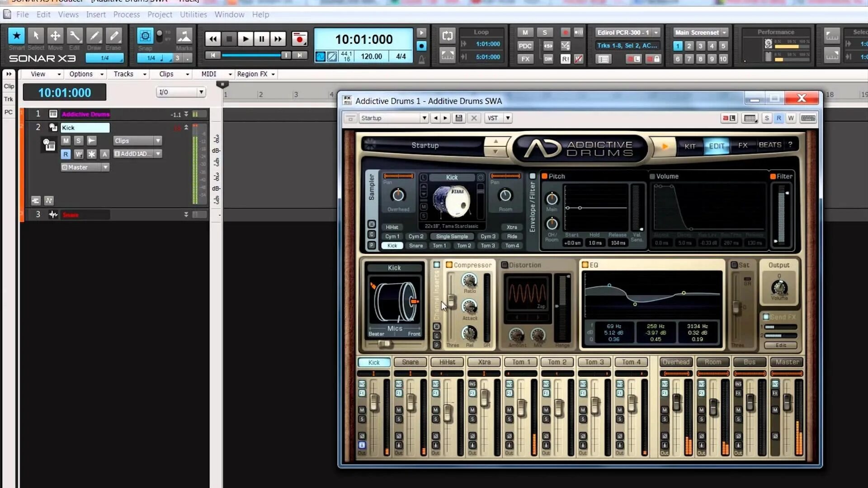Enable the Compressor checkbox
Screen dimensions: 868x488
coord(449,265)
